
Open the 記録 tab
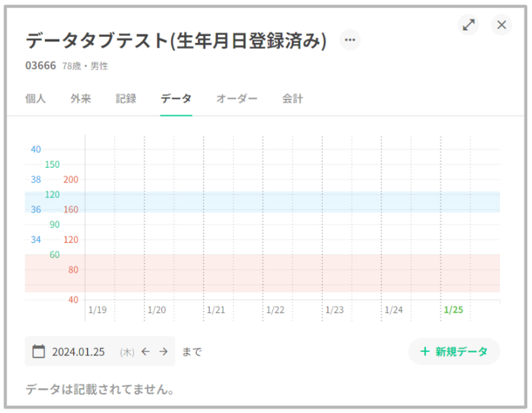click(x=126, y=99)
